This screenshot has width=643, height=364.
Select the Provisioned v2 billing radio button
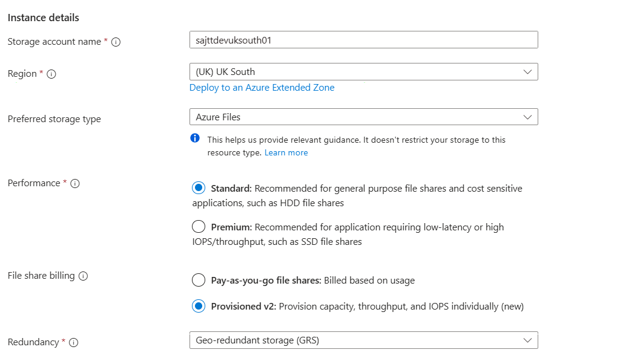pyautogui.click(x=198, y=306)
